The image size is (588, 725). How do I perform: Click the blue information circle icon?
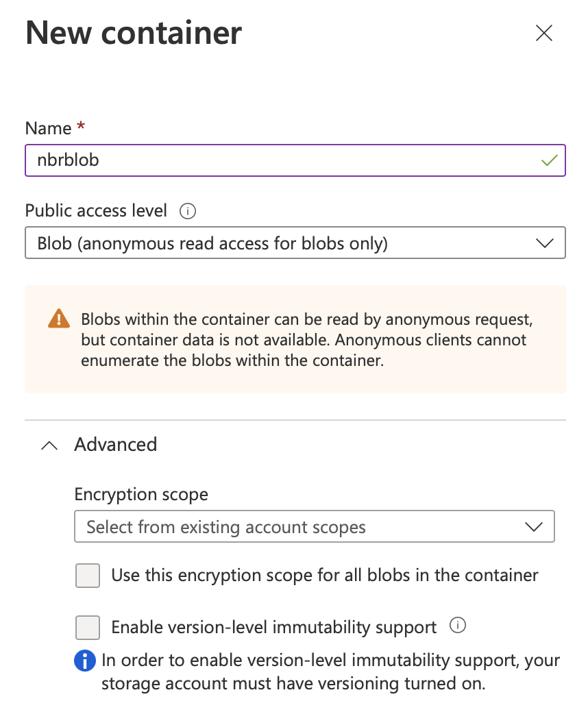pyautogui.click(x=84, y=661)
